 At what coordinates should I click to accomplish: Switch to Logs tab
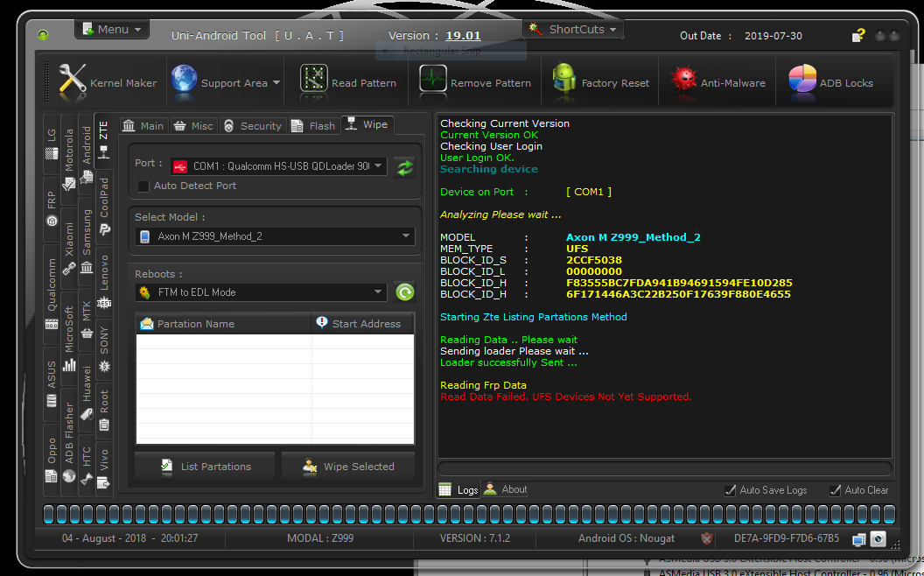tap(458, 489)
